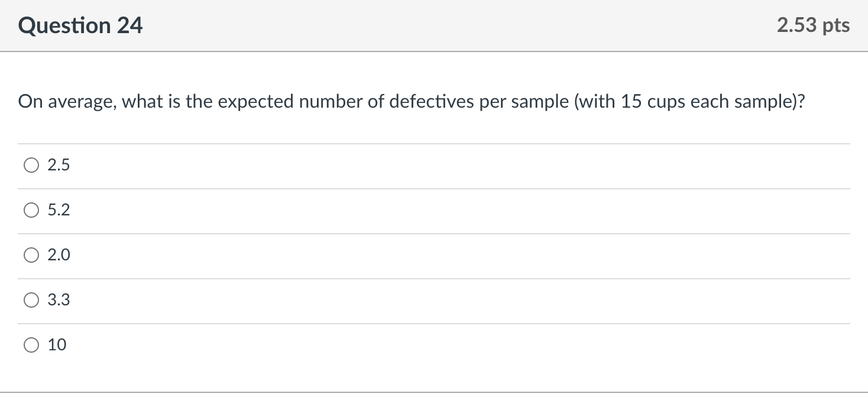Select the radio button for 10
This screenshot has width=868, height=400.
[31, 345]
